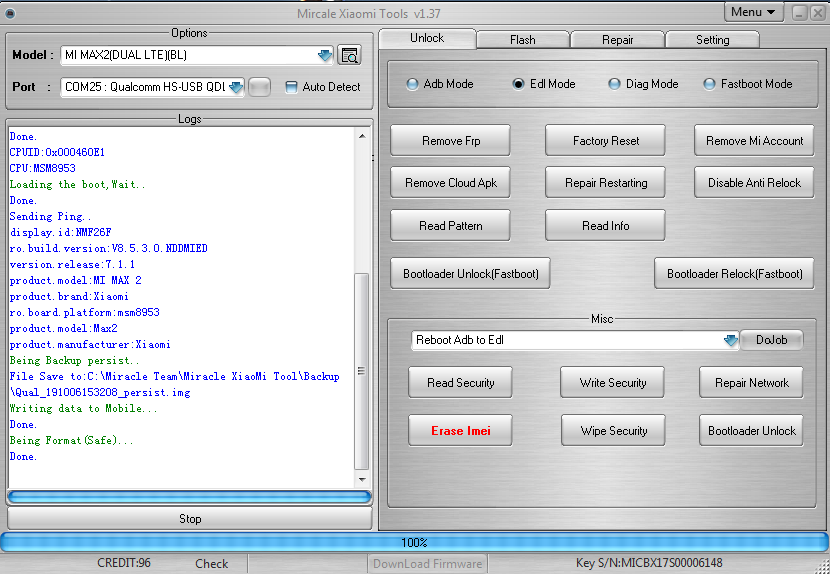Click the model search icon button
The image size is (830, 574).
tap(349, 55)
